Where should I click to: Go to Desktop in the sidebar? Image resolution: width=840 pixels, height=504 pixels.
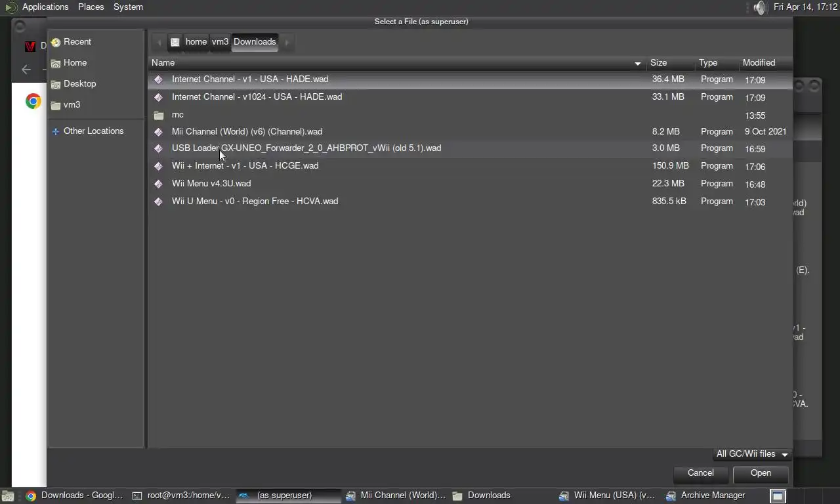point(96,84)
